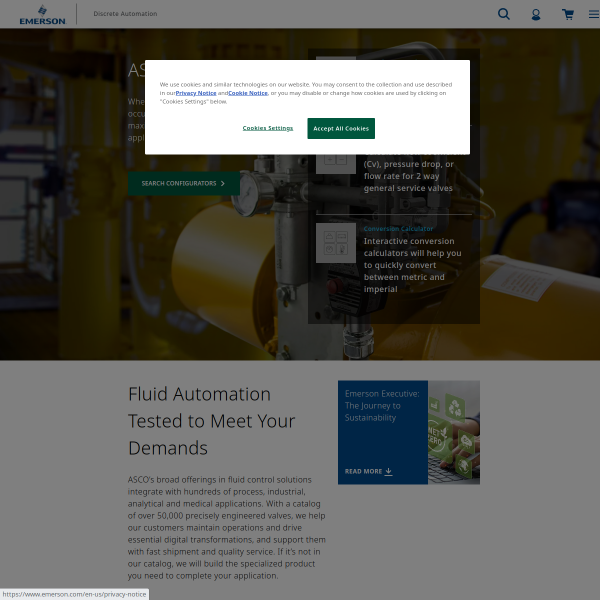Open Cookies Settings
The width and height of the screenshot is (600, 600).
point(268,128)
